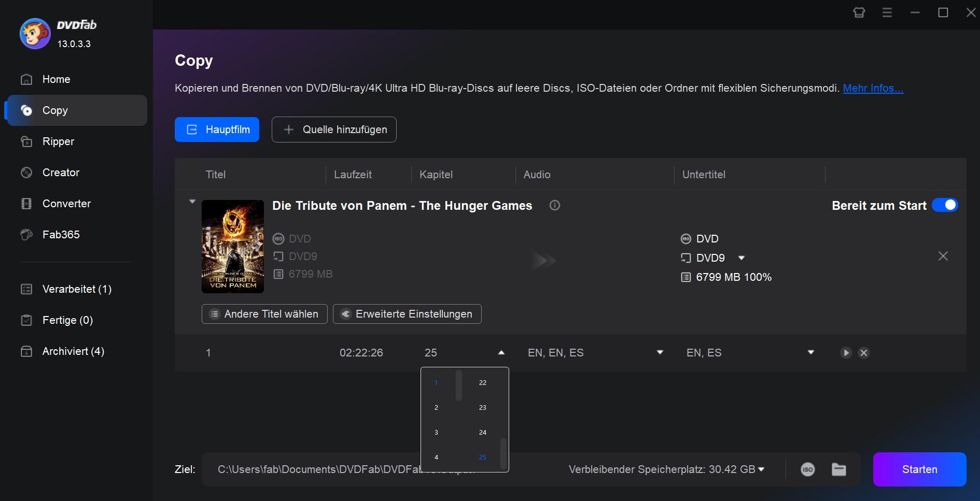Click the Hunger Games poster thumbnail
Screen dimensions: 980x501
click(x=233, y=247)
